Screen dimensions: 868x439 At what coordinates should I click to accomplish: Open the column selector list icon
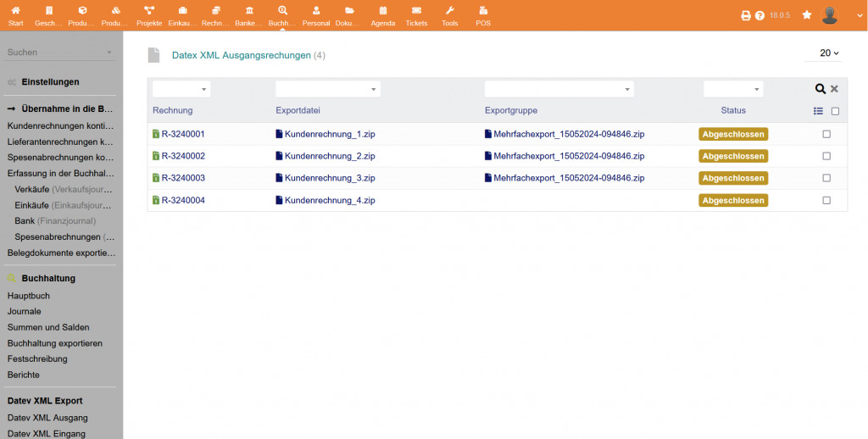(818, 111)
